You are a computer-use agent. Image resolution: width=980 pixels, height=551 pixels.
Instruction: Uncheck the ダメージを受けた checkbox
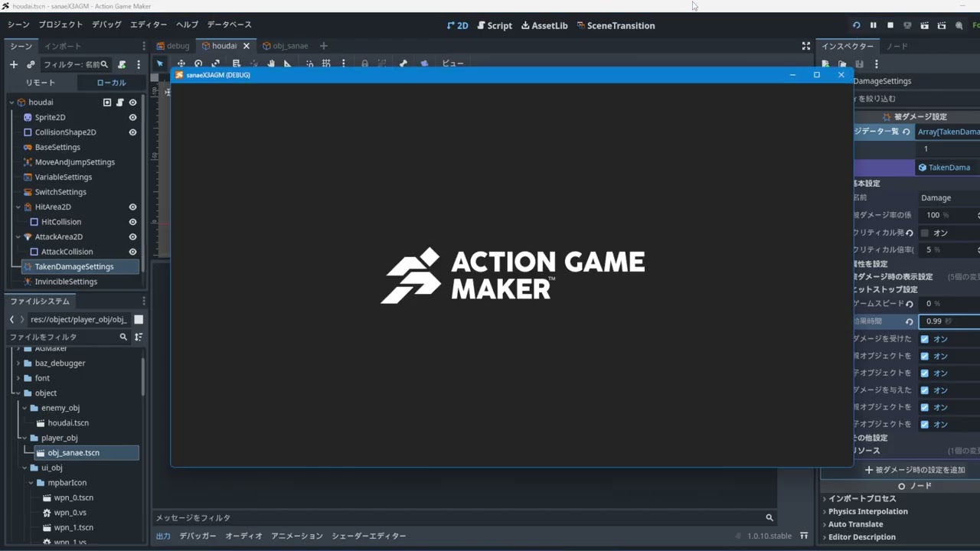[925, 339]
